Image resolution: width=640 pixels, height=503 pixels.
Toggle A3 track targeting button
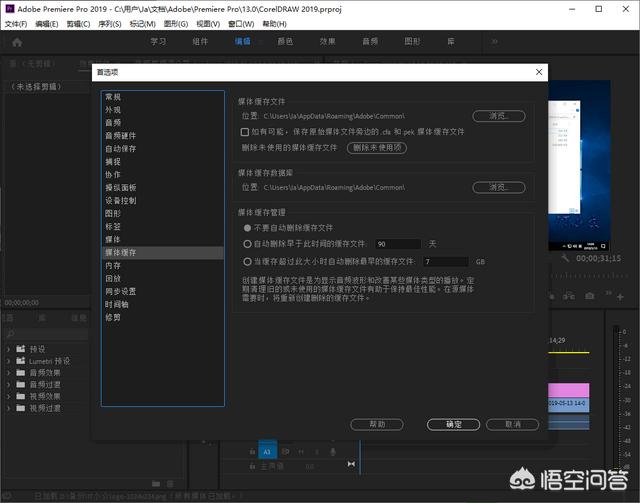coord(267,451)
